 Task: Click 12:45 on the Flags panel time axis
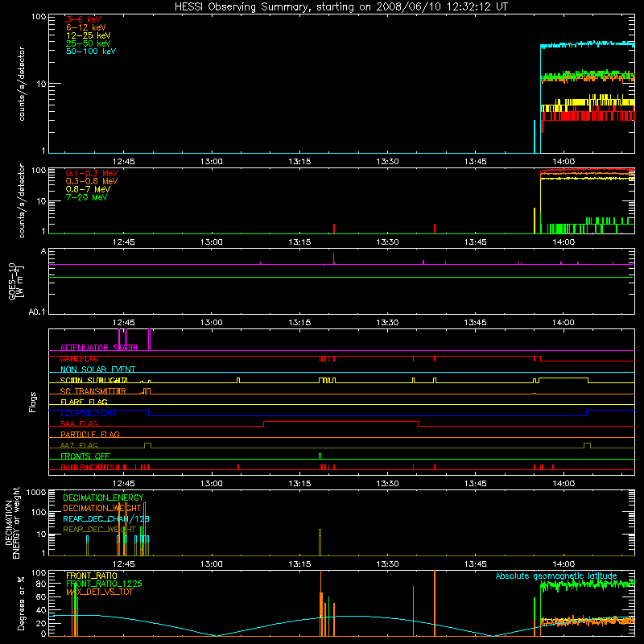point(124,484)
